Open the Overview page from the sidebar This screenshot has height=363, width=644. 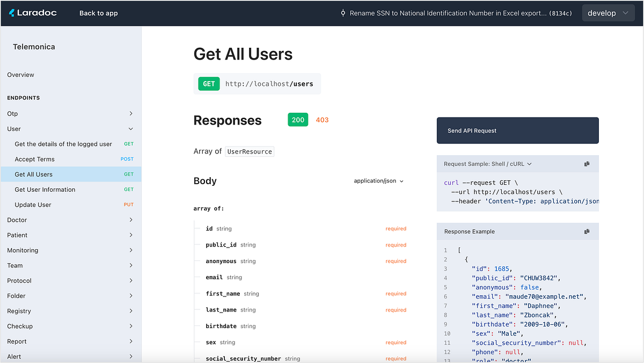20,75
